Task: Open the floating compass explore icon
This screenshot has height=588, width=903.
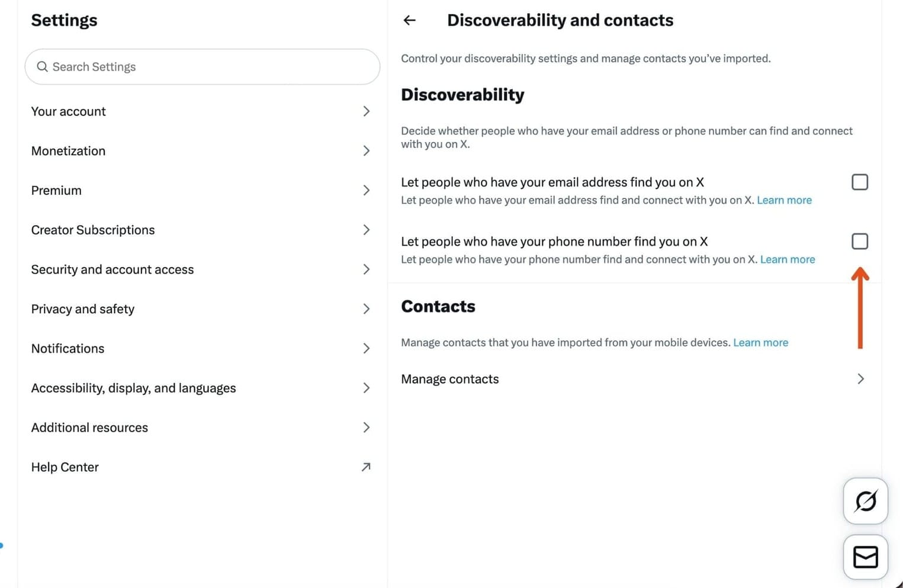Action: [x=865, y=501]
